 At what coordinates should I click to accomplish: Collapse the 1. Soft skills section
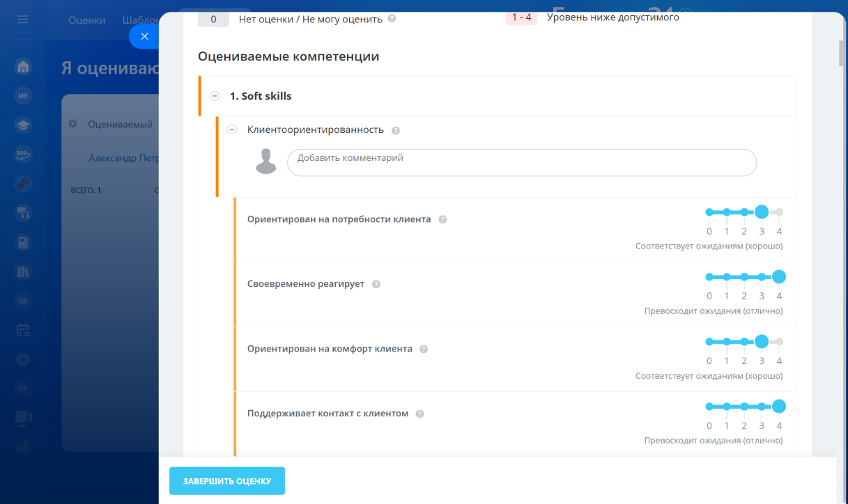(215, 96)
